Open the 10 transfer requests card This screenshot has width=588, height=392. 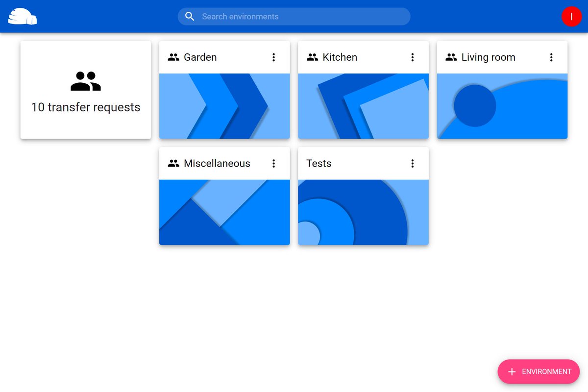86,90
